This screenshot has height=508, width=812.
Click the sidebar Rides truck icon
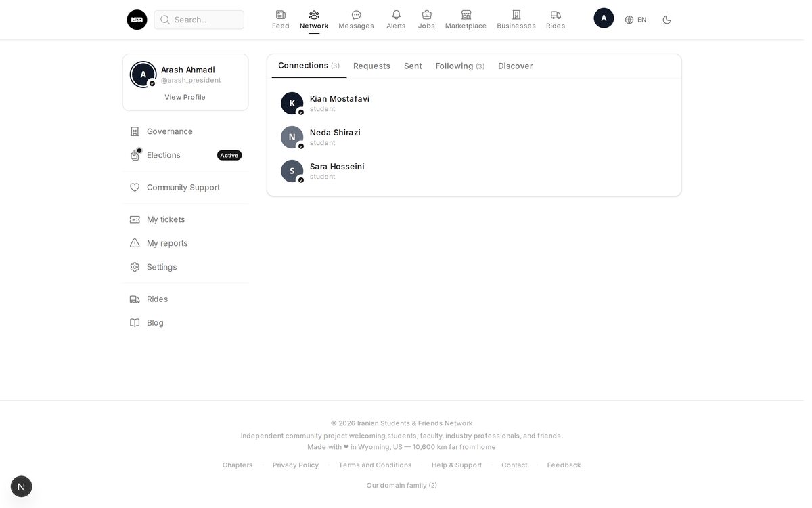[x=135, y=299]
